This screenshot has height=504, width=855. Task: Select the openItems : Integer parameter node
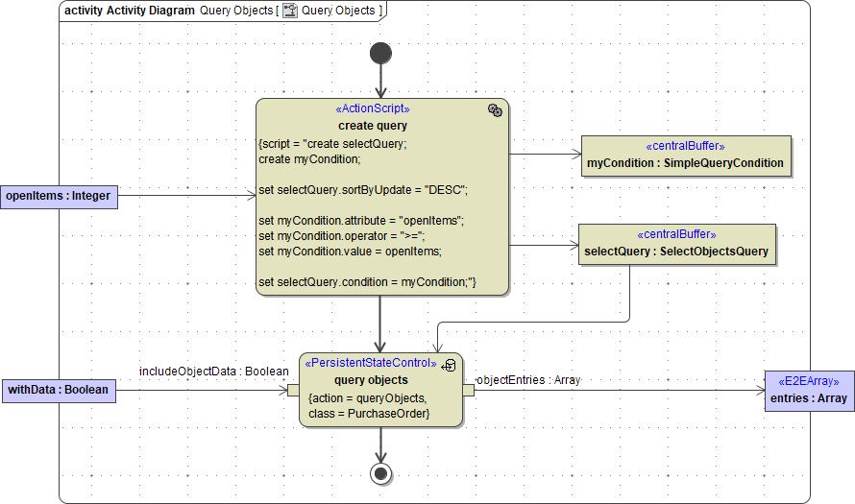[x=59, y=196]
